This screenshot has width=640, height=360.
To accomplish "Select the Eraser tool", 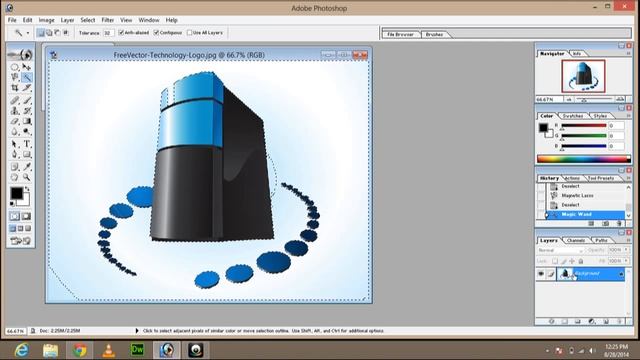I will tap(15, 121).
